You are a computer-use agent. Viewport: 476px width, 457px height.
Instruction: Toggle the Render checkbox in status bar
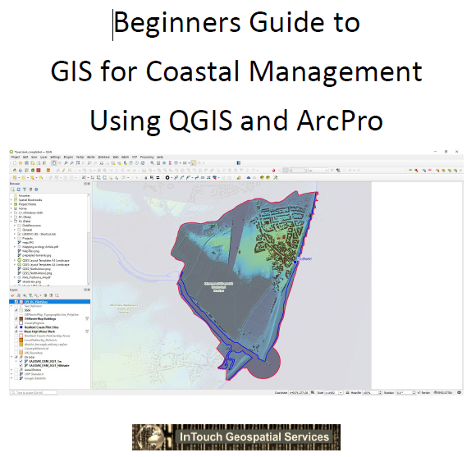point(419,392)
